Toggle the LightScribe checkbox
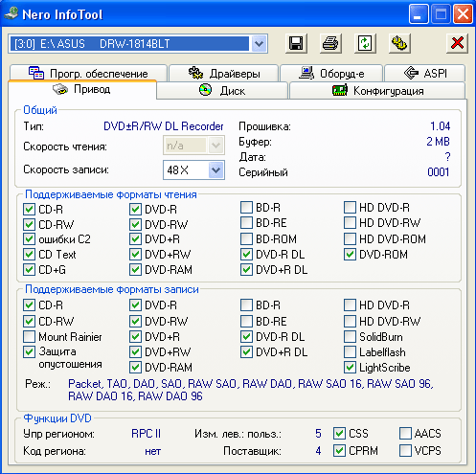The width and height of the screenshot is (476, 474). [350, 368]
